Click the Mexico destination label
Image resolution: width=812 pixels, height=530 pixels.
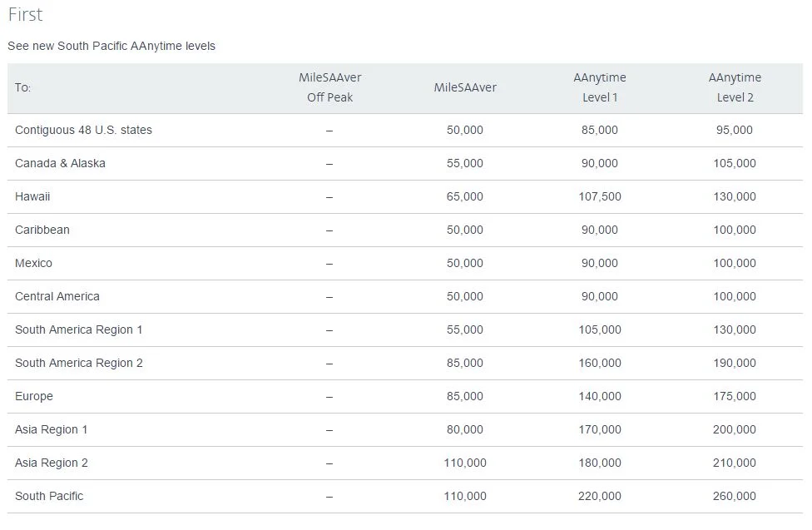(33, 263)
